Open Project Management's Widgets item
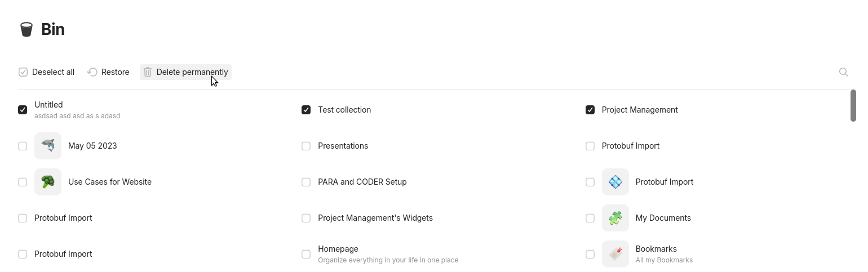 tap(375, 218)
